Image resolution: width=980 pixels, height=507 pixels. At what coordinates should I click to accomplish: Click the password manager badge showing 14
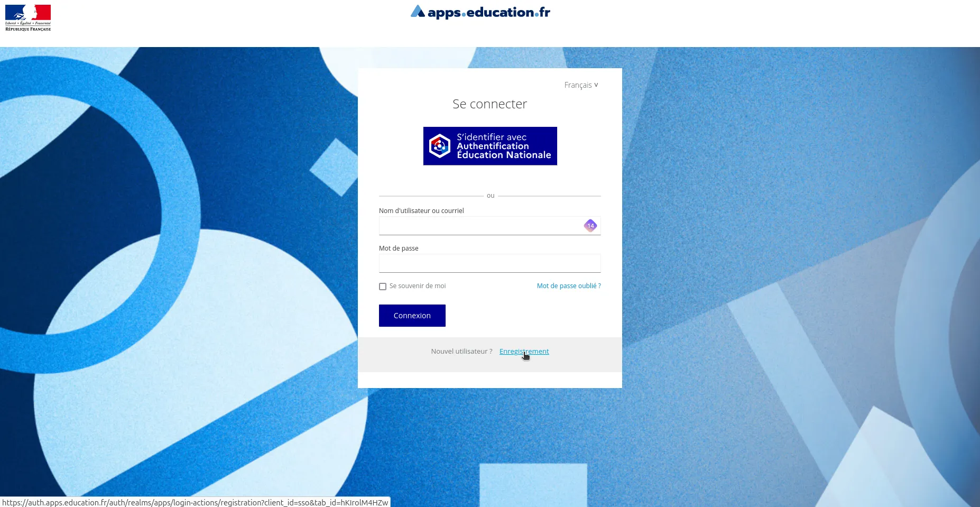(590, 226)
